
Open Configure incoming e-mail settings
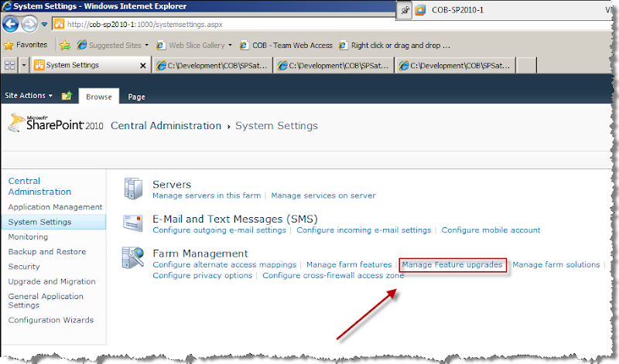click(364, 230)
